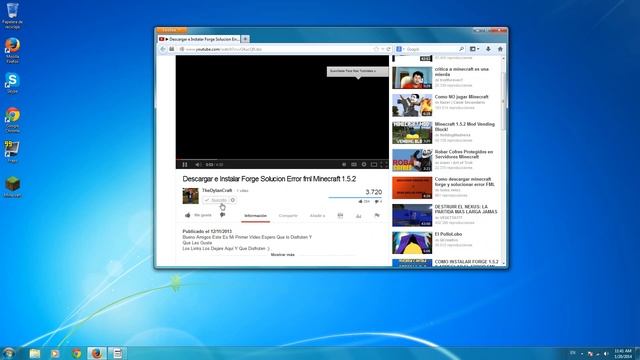Open 'crítica a minecraft es una mierda' video

461,72
